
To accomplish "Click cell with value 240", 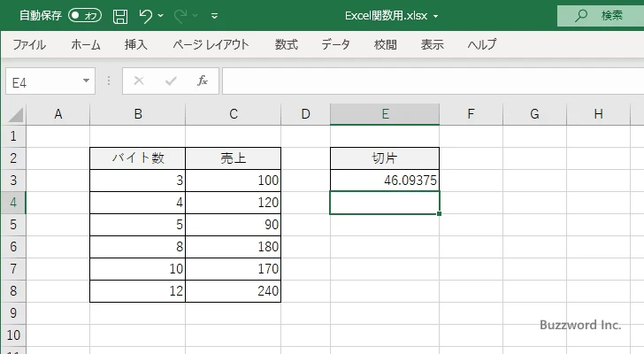I will (234, 291).
